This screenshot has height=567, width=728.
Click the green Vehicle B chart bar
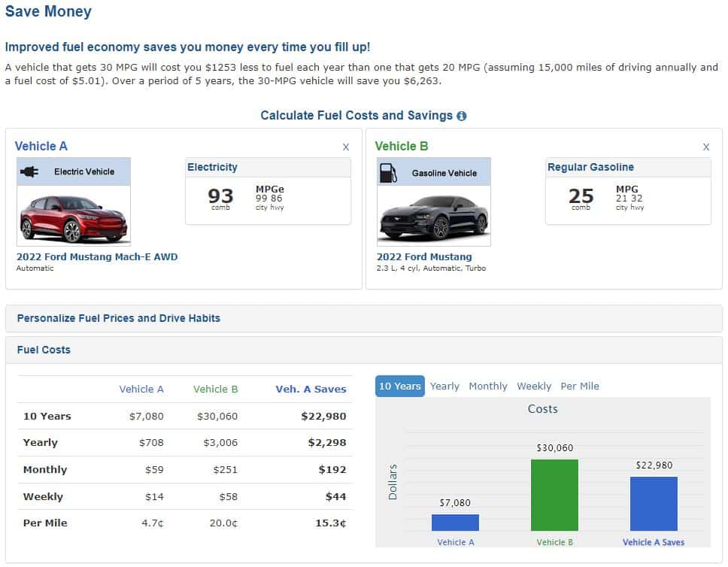(x=554, y=495)
